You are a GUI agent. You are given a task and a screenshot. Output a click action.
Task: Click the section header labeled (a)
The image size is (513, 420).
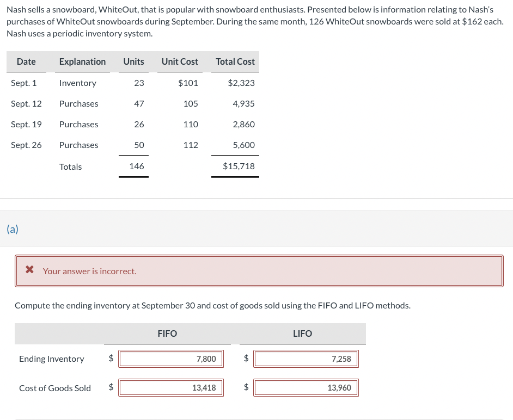12,228
